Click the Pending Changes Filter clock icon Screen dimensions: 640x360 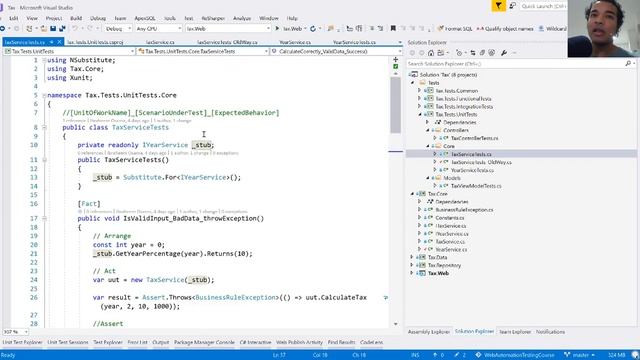click(x=459, y=53)
